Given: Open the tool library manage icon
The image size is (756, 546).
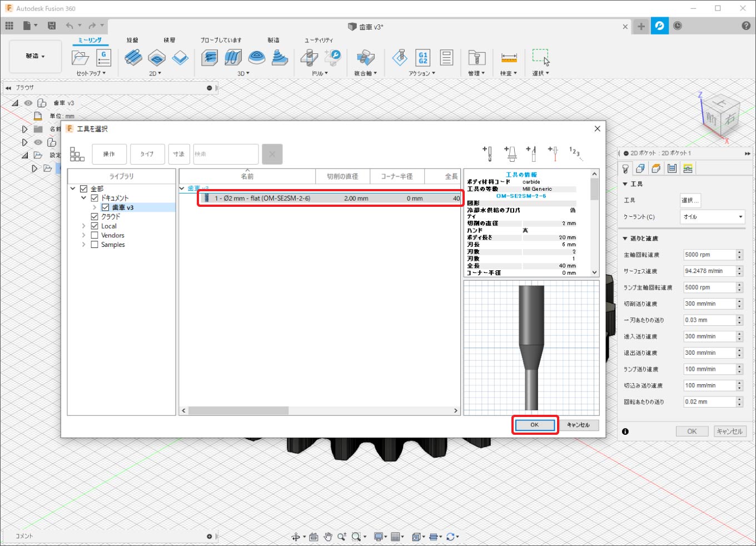Looking at the screenshot, I should tap(476, 58).
